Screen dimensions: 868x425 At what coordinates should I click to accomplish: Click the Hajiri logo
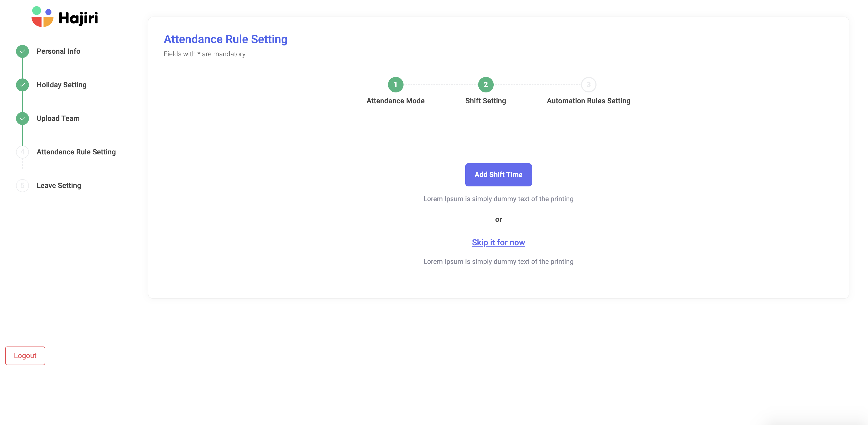(x=65, y=17)
